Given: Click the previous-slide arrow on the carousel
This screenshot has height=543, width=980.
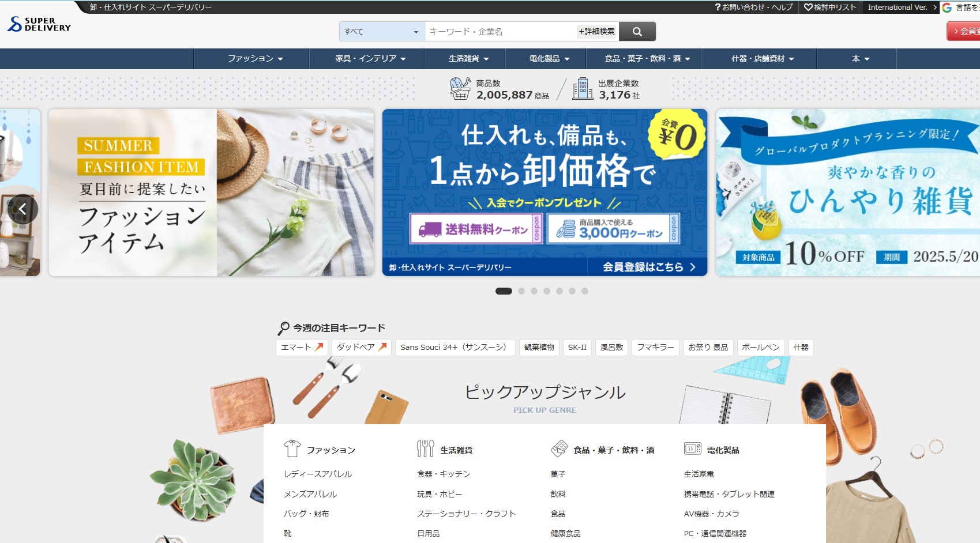Looking at the screenshot, I should [x=24, y=209].
